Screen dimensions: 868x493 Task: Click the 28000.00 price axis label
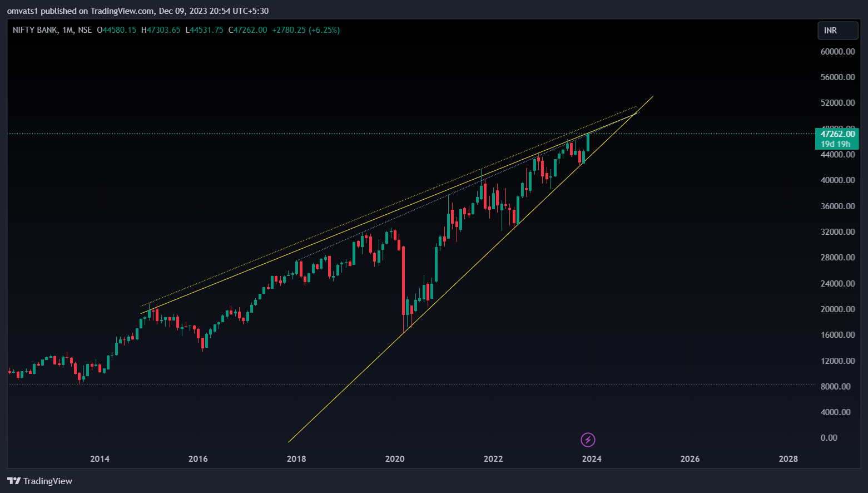[837, 258]
